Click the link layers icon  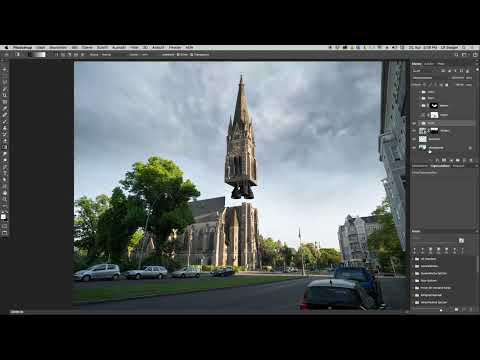point(430,160)
